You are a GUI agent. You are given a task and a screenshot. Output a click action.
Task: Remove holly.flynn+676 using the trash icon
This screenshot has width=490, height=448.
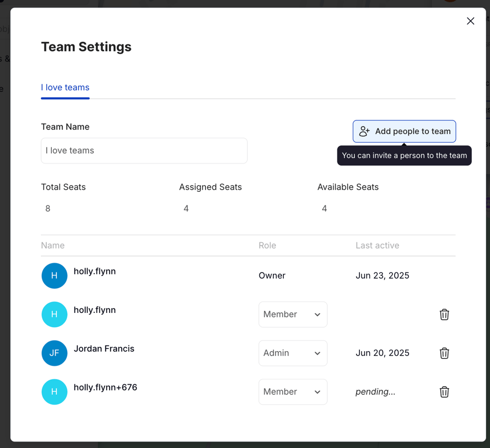(x=444, y=392)
